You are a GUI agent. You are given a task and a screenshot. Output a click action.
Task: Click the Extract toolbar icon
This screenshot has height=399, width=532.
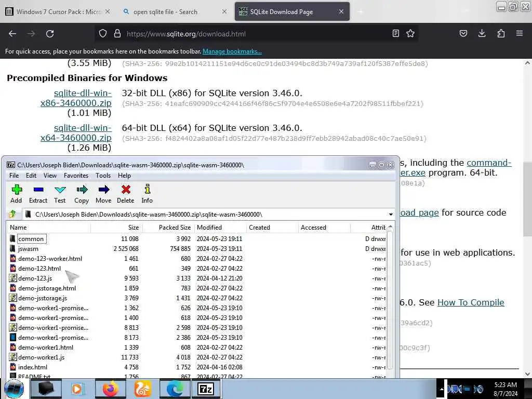click(38, 194)
